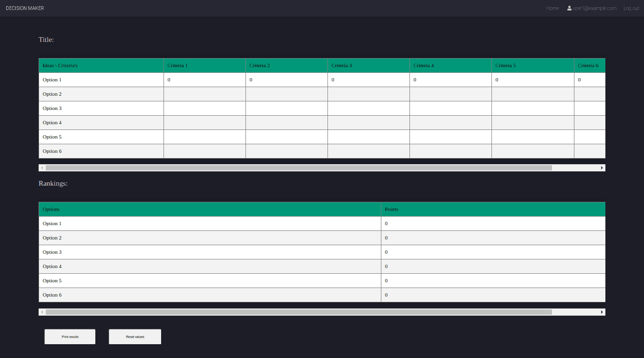Viewport: 644px width, 358px height.
Task: Select Option 6 row in rankings table
Action: tap(322, 295)
